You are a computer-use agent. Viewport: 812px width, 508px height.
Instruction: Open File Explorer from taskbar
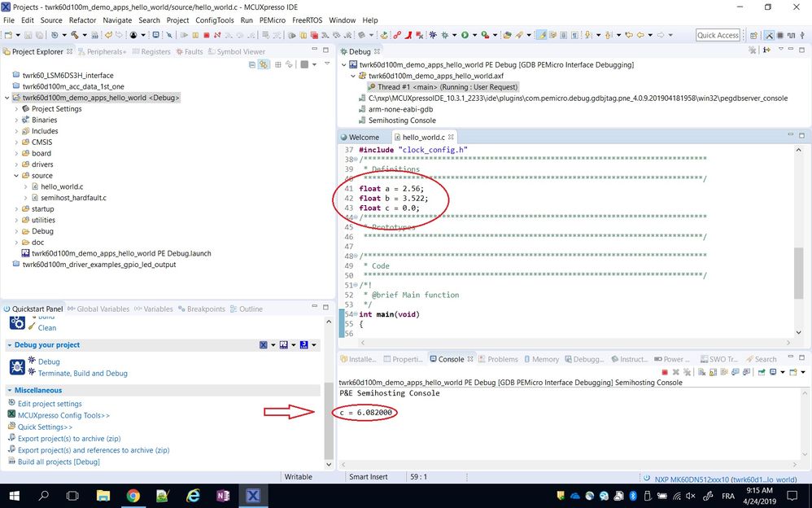click(x=103, y=496)
